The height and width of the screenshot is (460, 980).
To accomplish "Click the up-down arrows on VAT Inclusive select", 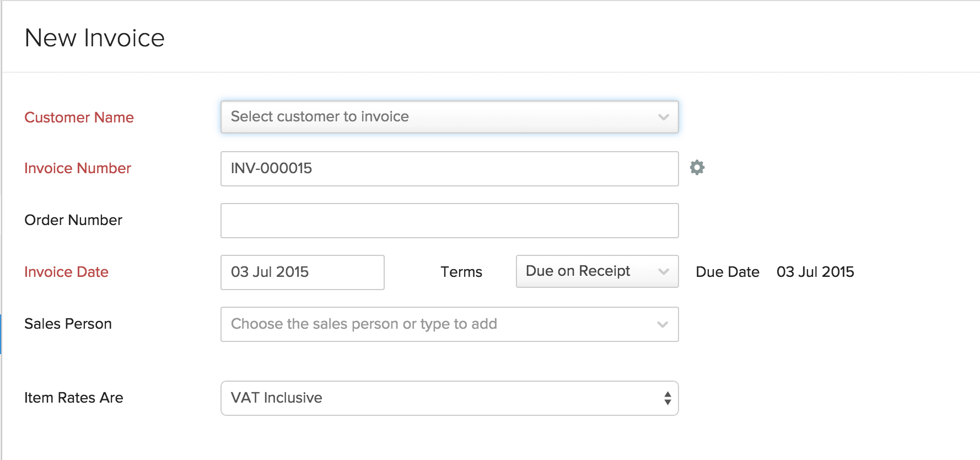I will pyautogui.click(x=667, y=398).
